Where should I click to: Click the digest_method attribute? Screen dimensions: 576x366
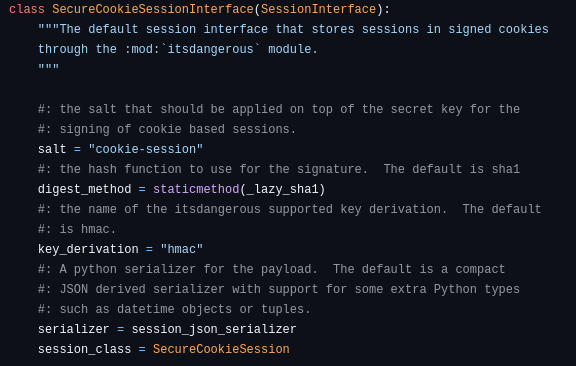point(84,189)
